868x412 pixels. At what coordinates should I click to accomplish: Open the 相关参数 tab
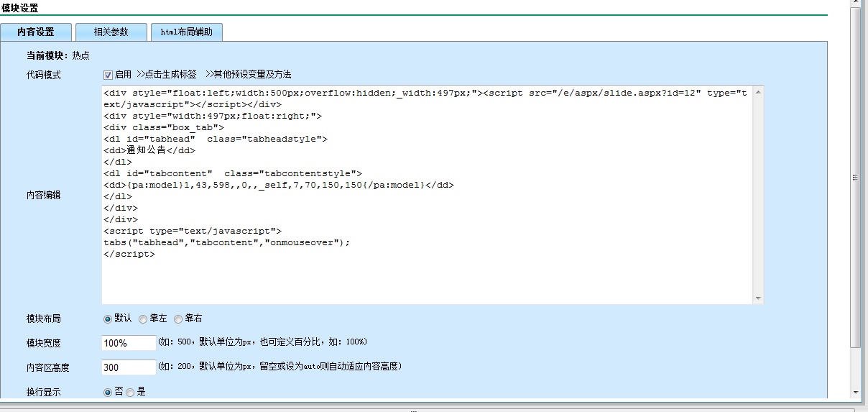point(111,32)
